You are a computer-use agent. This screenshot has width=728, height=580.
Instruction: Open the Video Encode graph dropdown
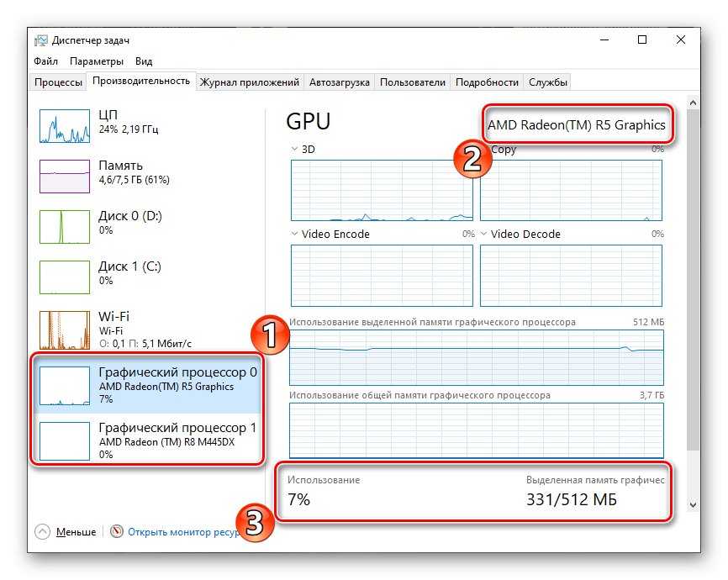(294, 235)
